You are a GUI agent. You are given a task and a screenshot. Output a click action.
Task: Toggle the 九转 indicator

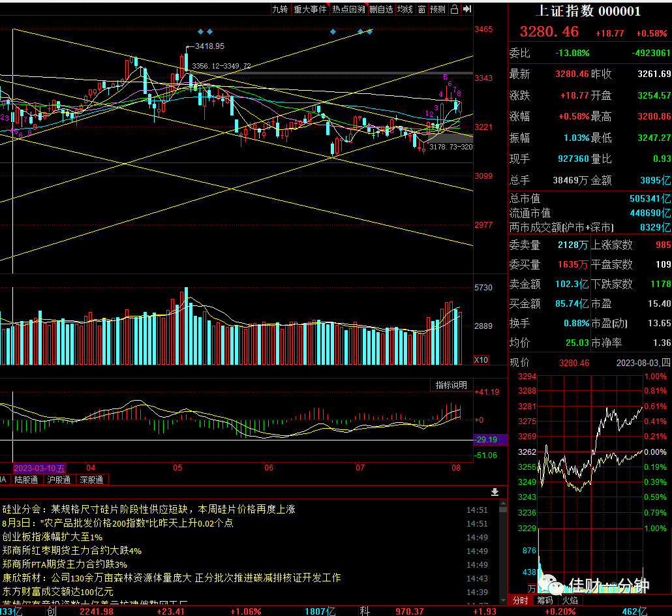281,9
